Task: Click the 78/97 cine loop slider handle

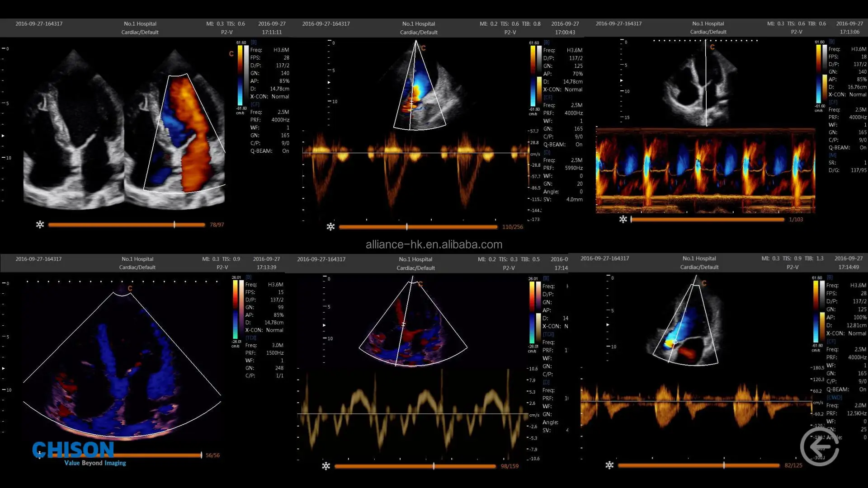Action: coord(175,225)
